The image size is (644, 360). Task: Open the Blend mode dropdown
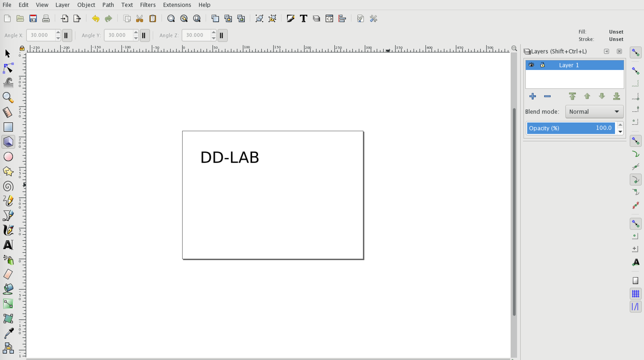[x=594, y=112]
